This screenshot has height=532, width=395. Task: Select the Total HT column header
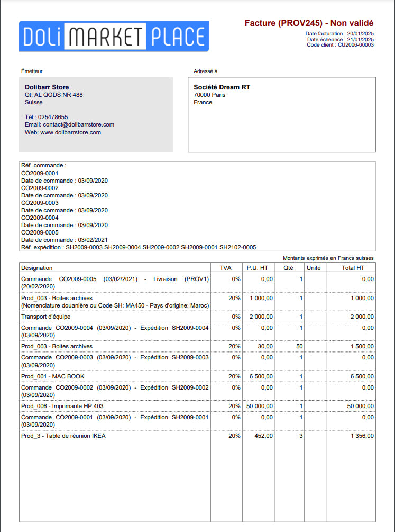[353, 268]
